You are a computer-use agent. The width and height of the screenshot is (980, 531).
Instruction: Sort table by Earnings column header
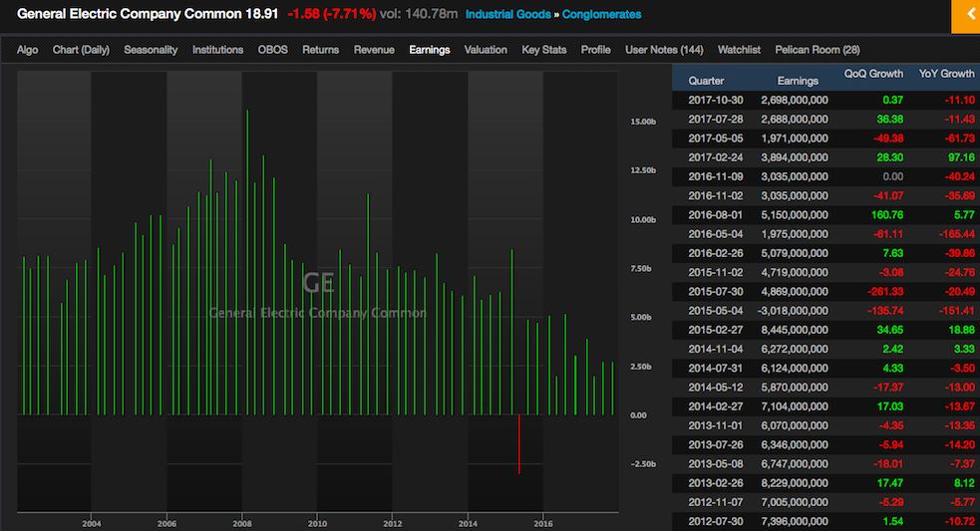click(798, 81)
